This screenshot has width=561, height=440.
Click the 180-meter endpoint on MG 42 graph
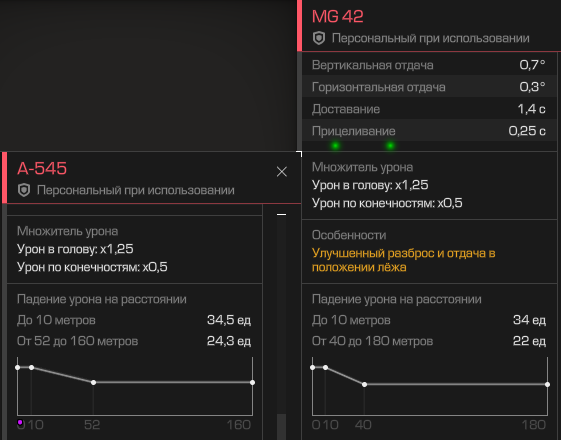(547, 385)
